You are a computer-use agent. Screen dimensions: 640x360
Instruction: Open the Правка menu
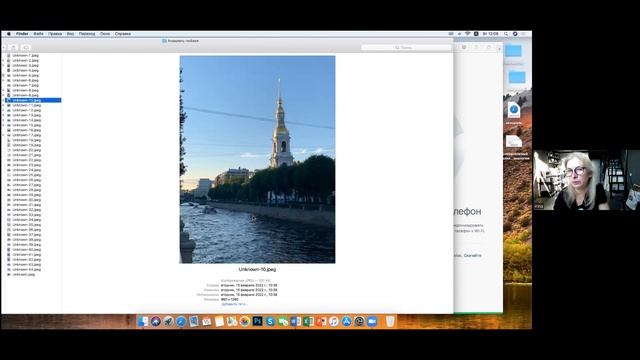tap(55, 34)
